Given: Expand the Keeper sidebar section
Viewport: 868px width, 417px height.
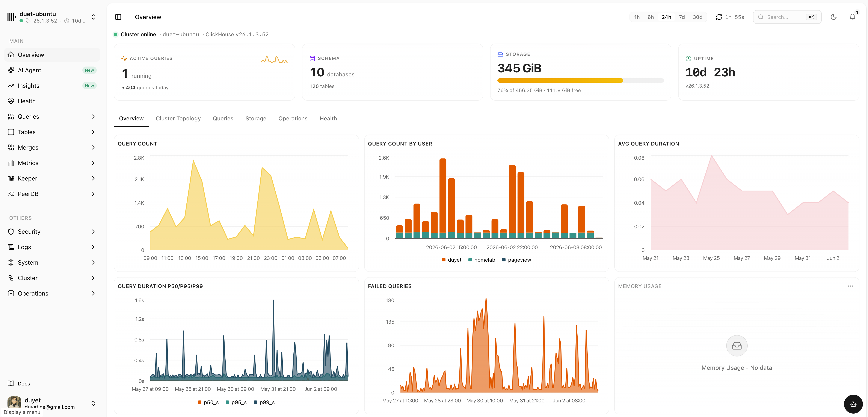Looking at the screenshot, I should click(x=93, y=178).
